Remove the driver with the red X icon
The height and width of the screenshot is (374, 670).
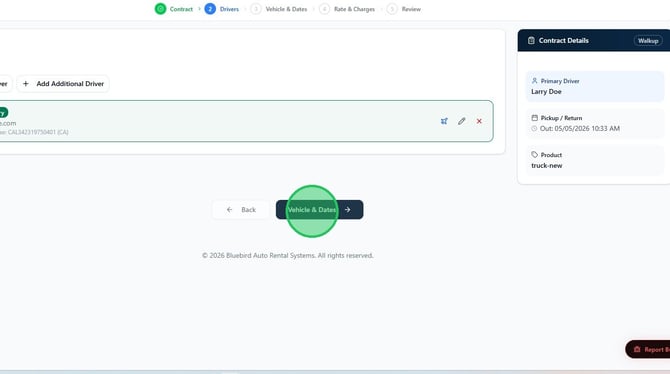pyautogui.click(x=479, y=121)
